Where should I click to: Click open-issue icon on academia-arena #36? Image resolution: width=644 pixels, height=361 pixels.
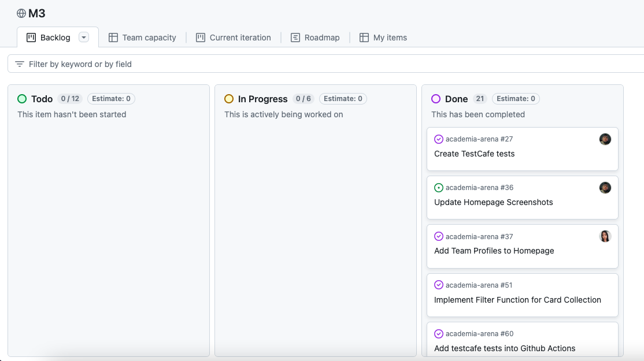pyautogui.click(x=439, y=188)
